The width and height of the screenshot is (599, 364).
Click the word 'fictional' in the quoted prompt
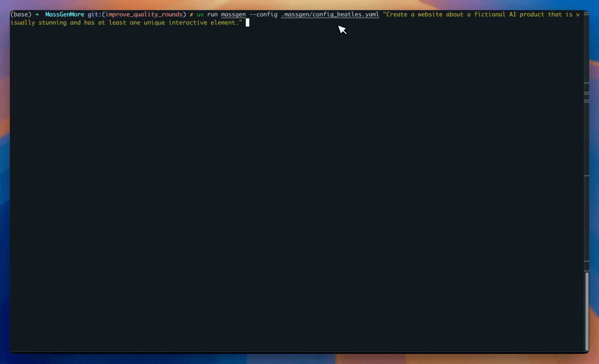(490, 14)
